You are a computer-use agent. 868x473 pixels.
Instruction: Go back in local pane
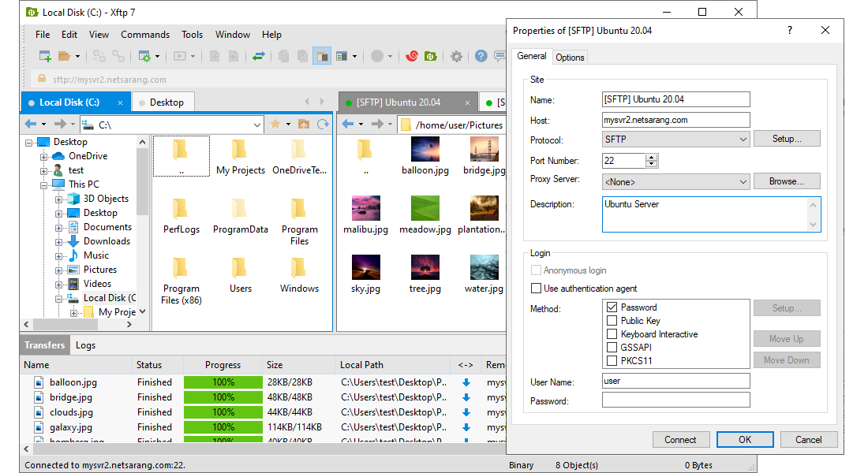[x=31, y=125]
